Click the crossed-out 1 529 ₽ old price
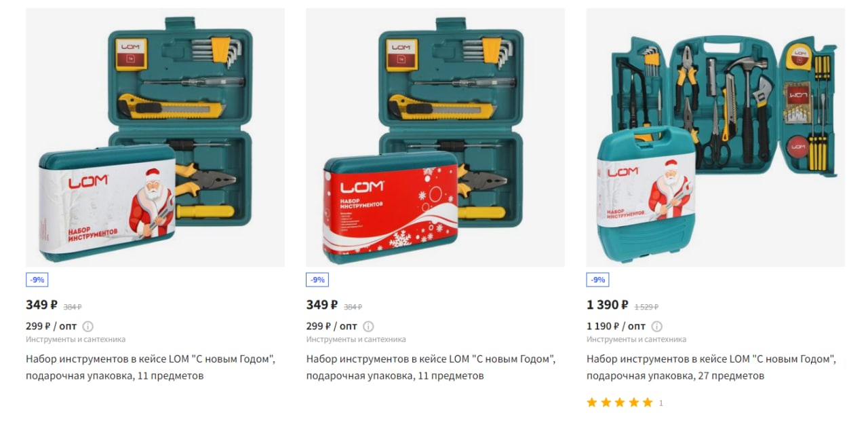This screenshot has width=868, height=425. [x=646, y=307]
